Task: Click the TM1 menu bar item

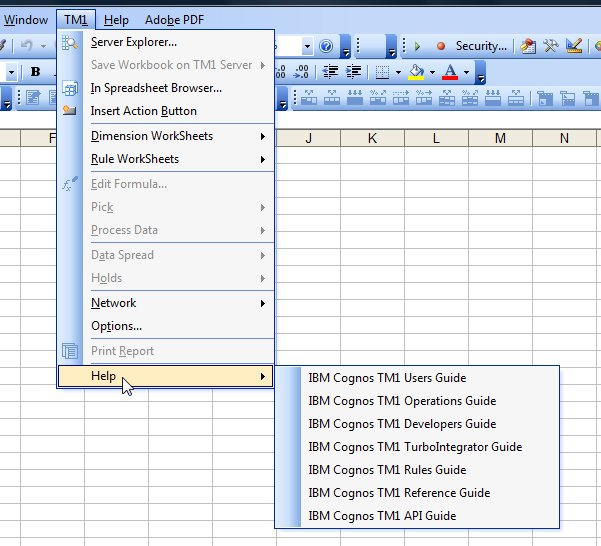Action: coord(76,20)
